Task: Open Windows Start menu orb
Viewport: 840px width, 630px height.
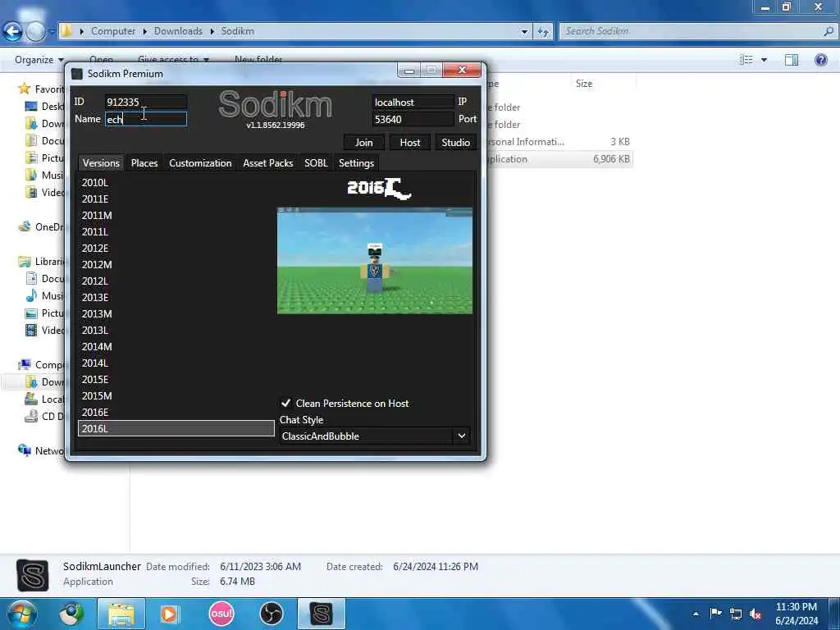Action: point(21,614)
